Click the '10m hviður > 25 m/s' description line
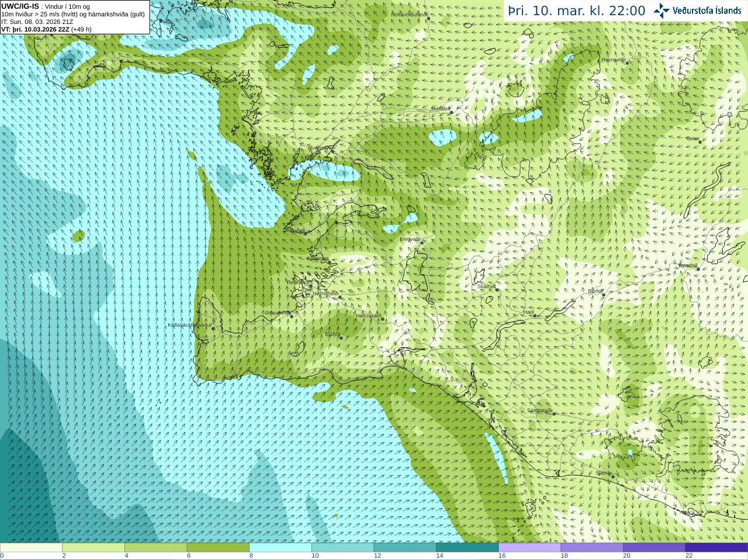This screenshot has width=748, height=560. (73, 14)
